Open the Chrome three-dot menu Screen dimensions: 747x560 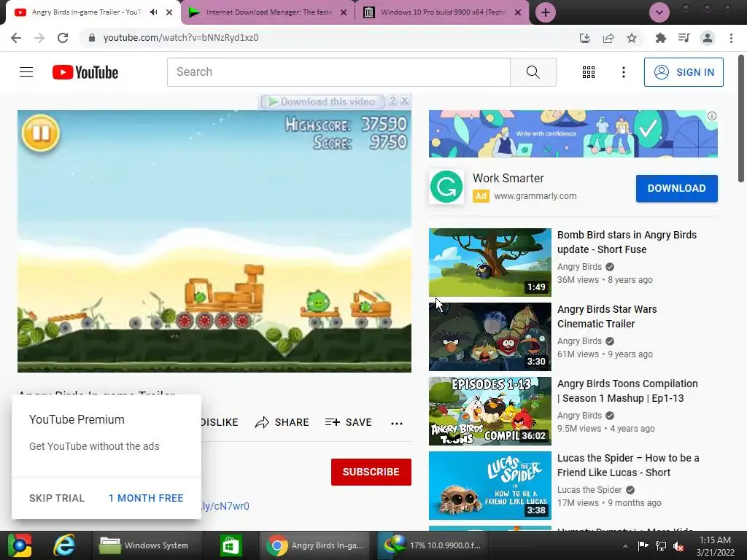click(731, 38)
